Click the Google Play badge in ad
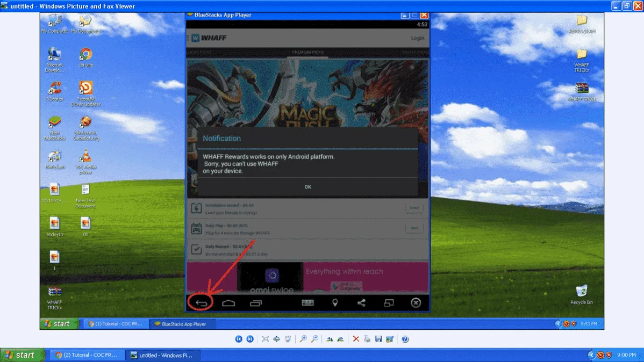 point(346,286)
